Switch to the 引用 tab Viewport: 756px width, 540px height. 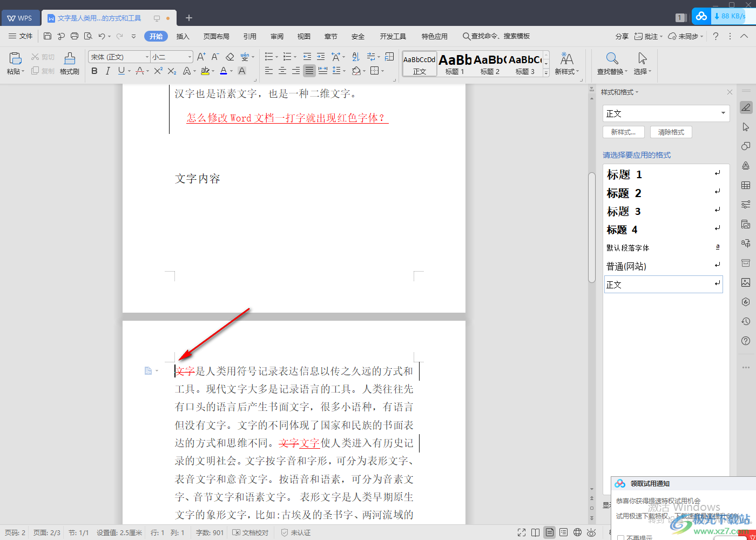point(249,36)
